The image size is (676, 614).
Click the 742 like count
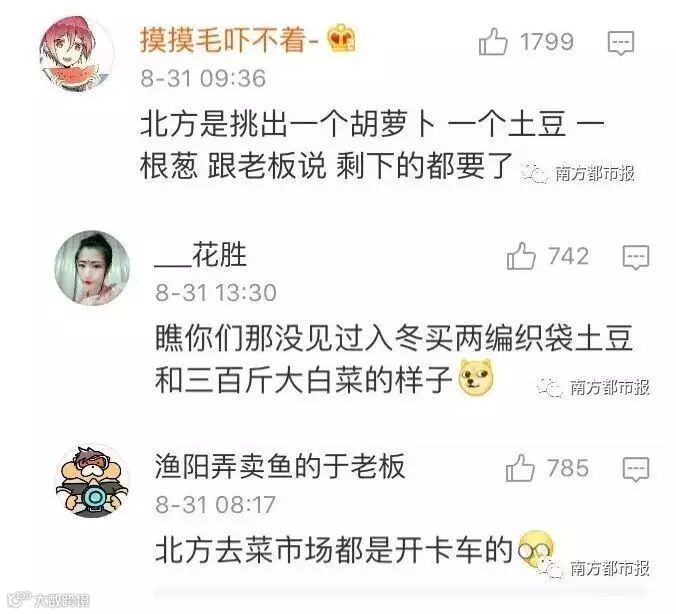[568, 256]
